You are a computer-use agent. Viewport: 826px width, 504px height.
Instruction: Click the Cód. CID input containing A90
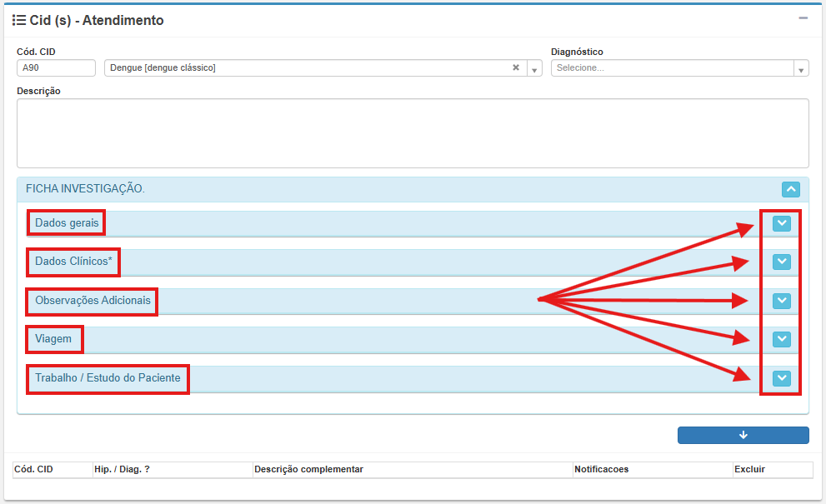56,68
